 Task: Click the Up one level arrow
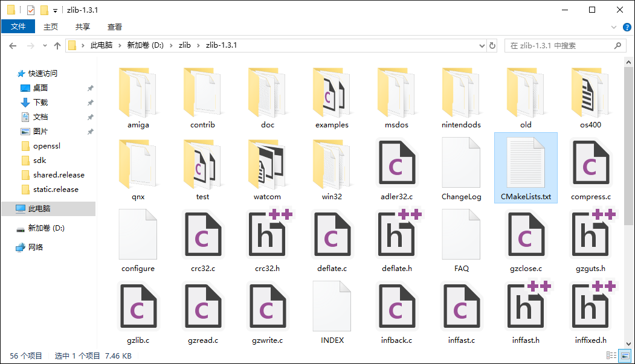pyautogui.click(x=57, y=45)
